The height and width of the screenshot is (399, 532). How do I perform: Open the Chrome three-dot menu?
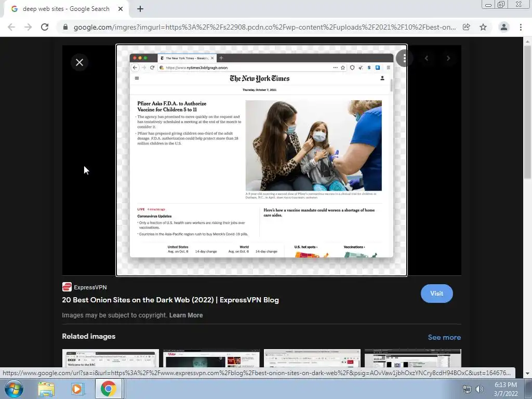click(521, 27)
